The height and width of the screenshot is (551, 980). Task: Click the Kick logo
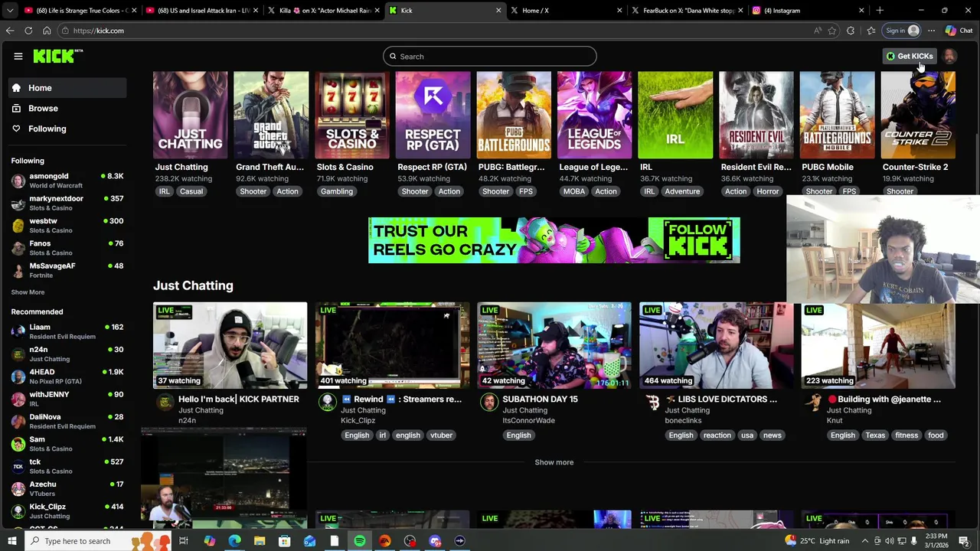coord(57,56)
